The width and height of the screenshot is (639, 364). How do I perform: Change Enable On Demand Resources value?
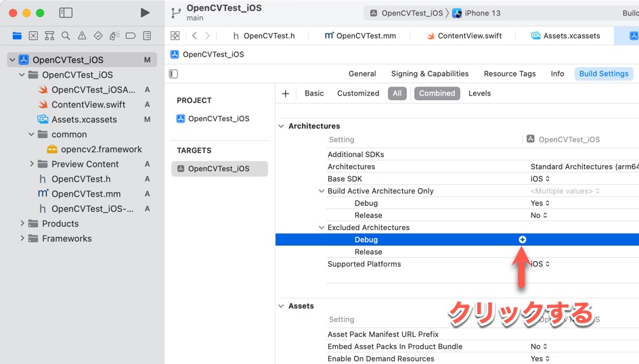tap(540, 359)
